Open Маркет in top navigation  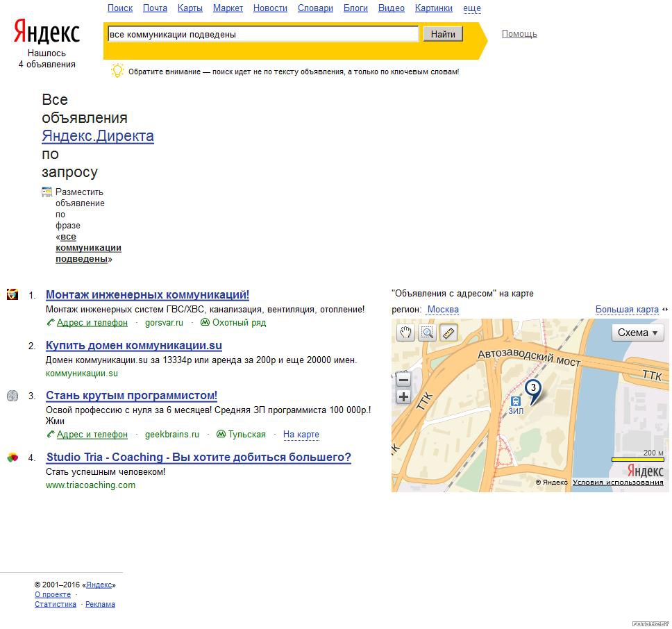[228, 8]
